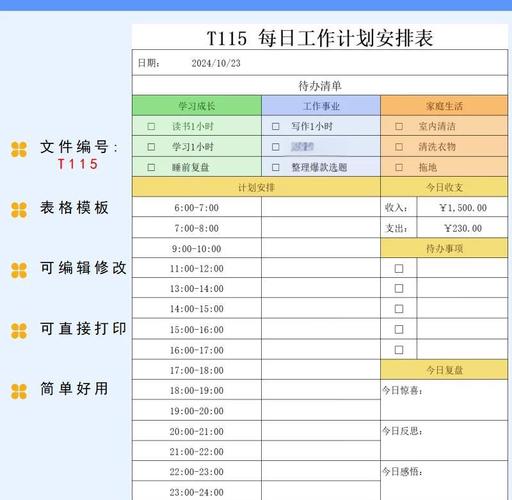Select the 工作事业 blue header cell
This screenshot has height=500, width=512.
coord(321,106)
